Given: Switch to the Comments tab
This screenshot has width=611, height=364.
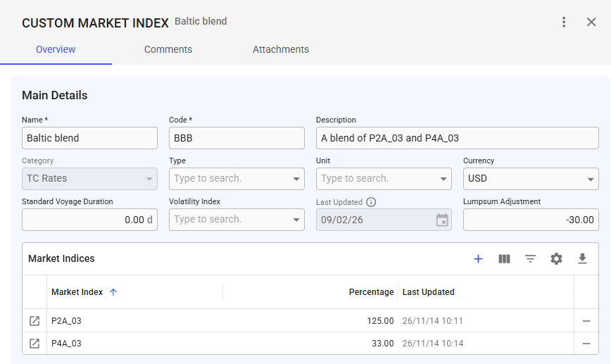Looking at the screenshot, I should tap(168, 50).
